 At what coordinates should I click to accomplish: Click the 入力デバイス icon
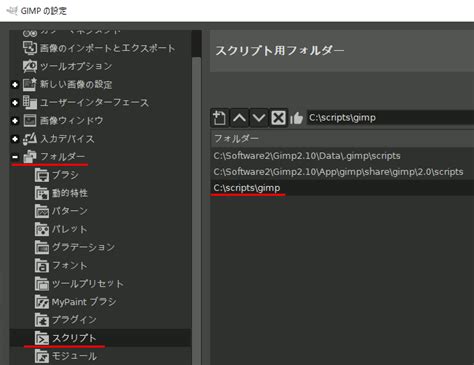(x=30, y=139)
